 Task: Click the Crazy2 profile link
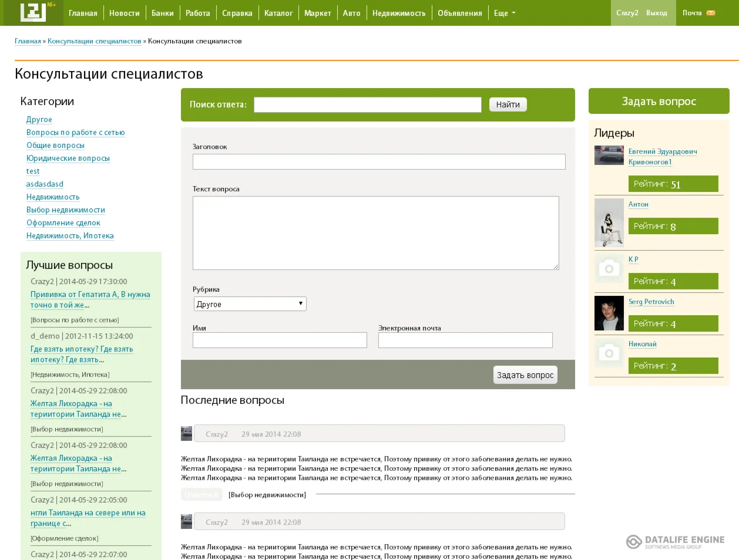(x=627, y=13)
